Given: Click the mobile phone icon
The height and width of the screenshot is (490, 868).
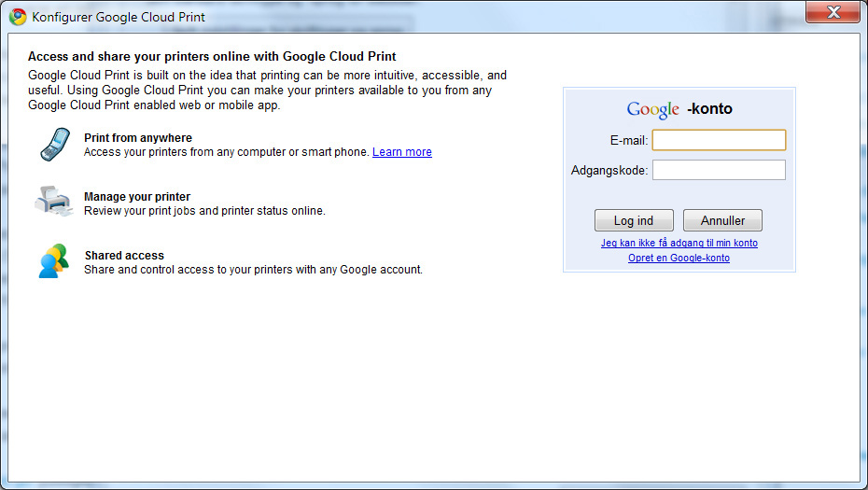Looking at the screenshot, I should point(54,144).
